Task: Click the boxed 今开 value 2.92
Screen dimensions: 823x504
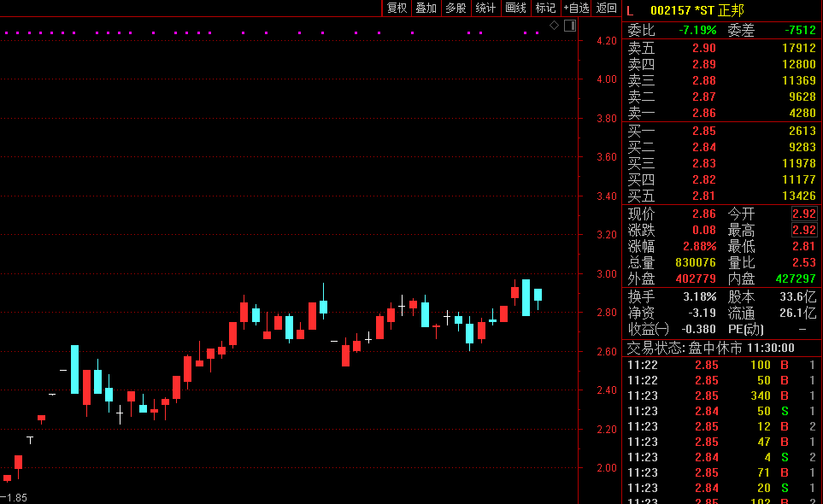Action: tap(803, 214)
